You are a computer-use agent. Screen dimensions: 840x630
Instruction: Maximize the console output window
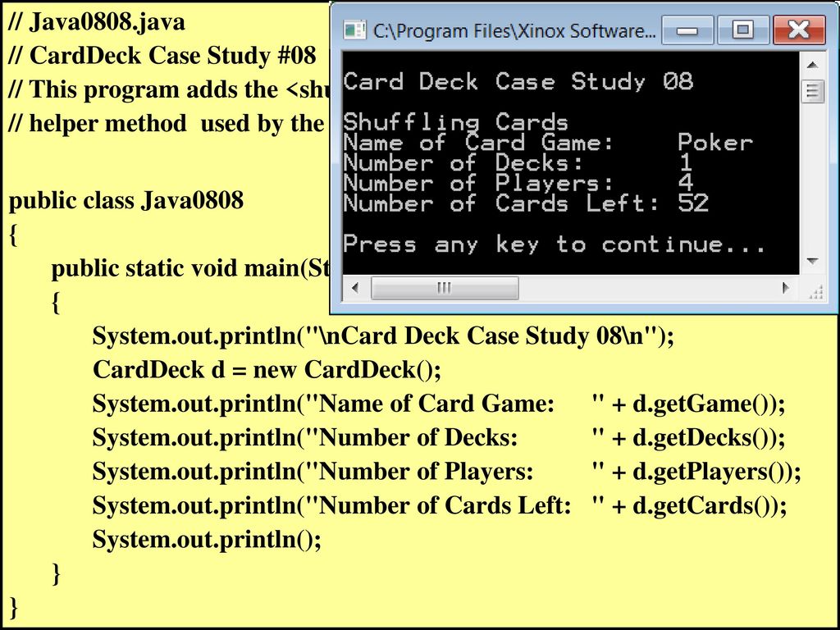coord(742,31)
